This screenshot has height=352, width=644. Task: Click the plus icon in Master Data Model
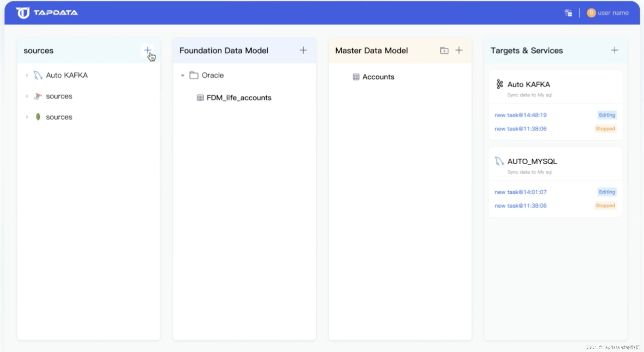click(x=459, y=50)
